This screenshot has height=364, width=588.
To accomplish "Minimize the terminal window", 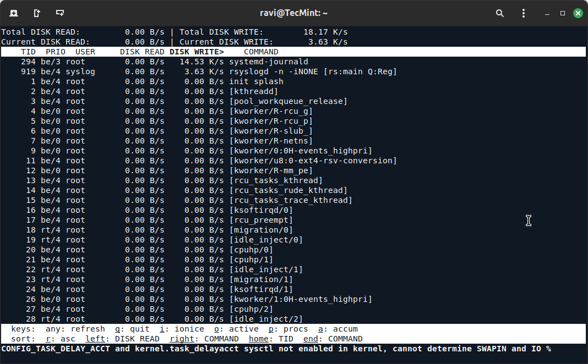I will 547,13.
